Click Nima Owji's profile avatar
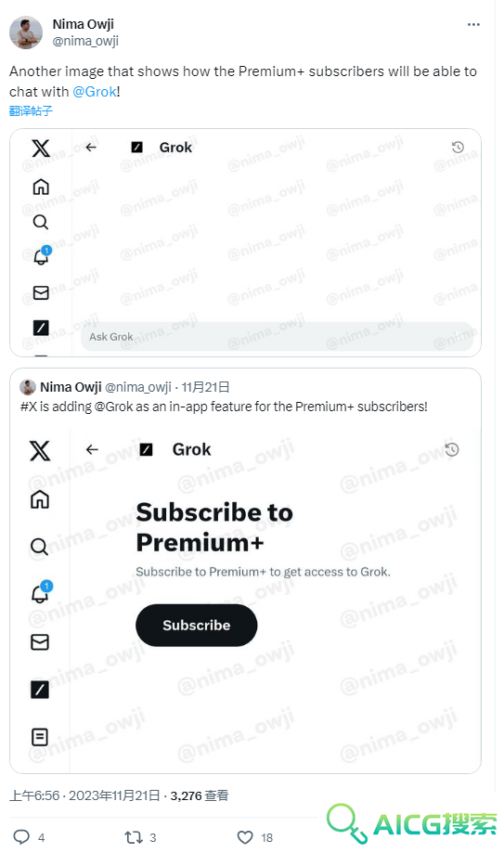This screenshot has height=853, width=504. 26,32
